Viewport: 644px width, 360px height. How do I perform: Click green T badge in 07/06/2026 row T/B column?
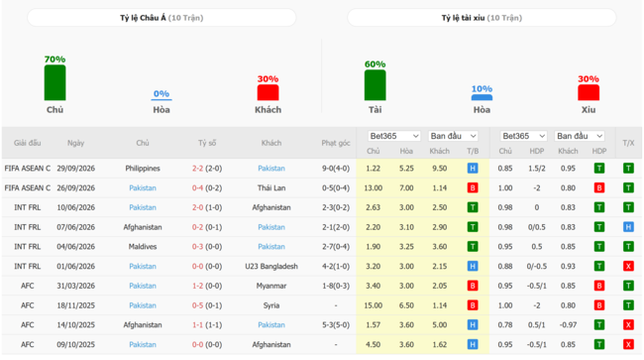pos(473,227)
